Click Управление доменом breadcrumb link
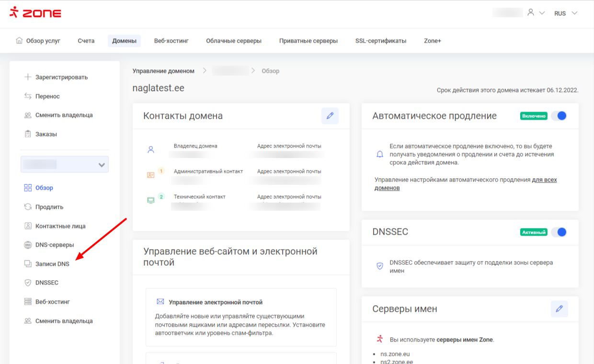Image resolution: width=594 pixels, height=364 pixels. 163,71
